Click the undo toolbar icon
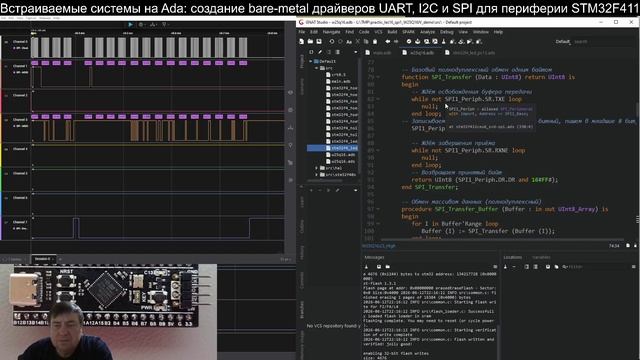Screen dimensions: 640x360 (x=331, y=41)
